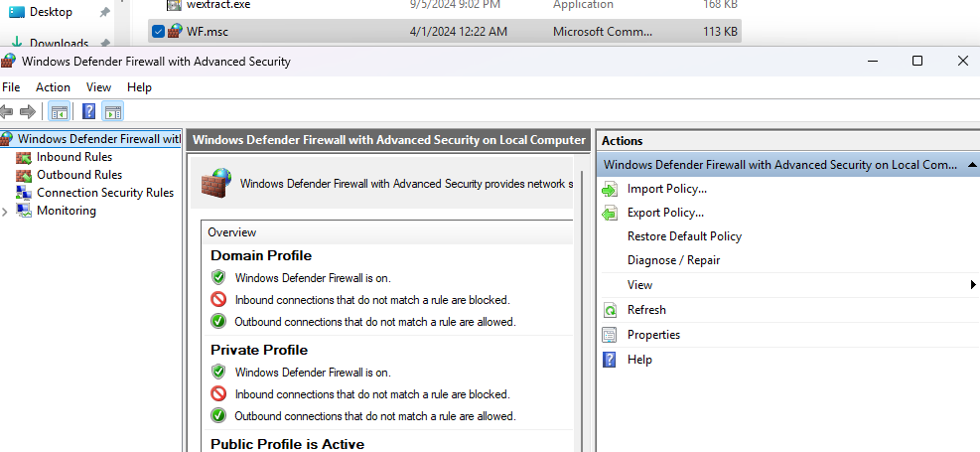The height and width of the screenshot is (452, 980).
Task: Open the File menu
Action: (x=11, y=87)
